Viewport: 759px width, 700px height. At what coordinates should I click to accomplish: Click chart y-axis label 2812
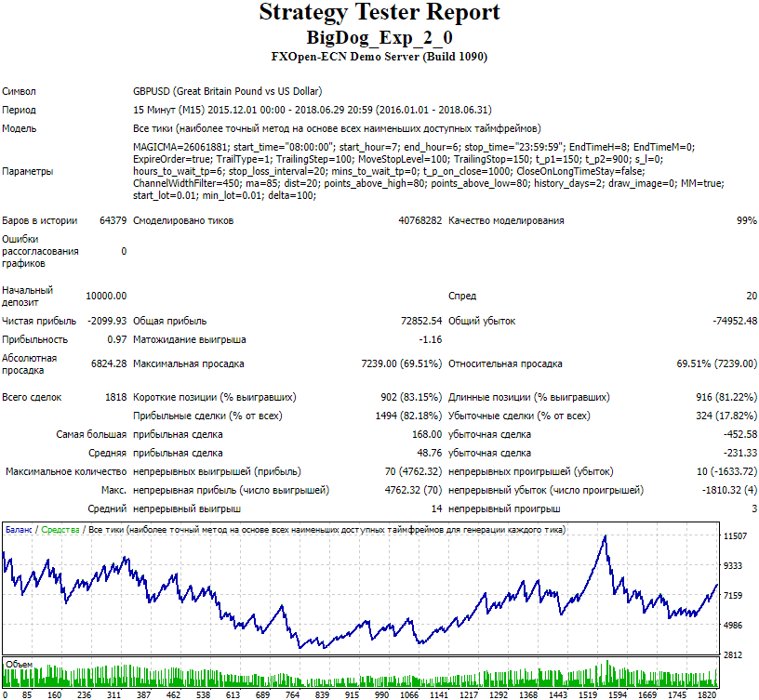(x=733, y=655)
